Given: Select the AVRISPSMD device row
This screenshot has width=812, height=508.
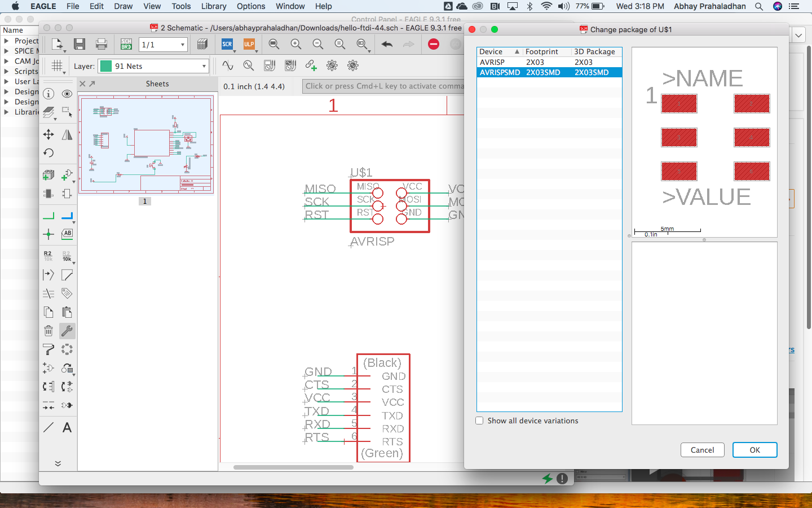Looking at the screenshot, I should (549, 72).
